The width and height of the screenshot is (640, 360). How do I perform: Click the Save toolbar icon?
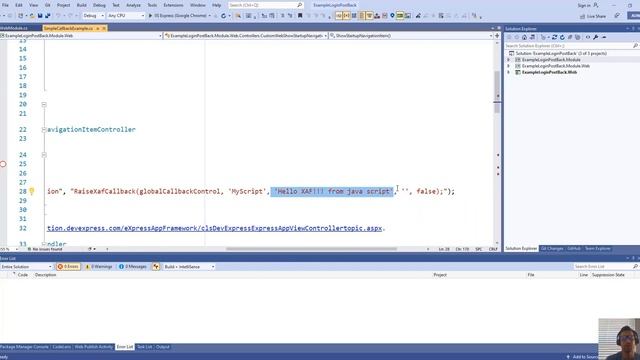[40, 16]
